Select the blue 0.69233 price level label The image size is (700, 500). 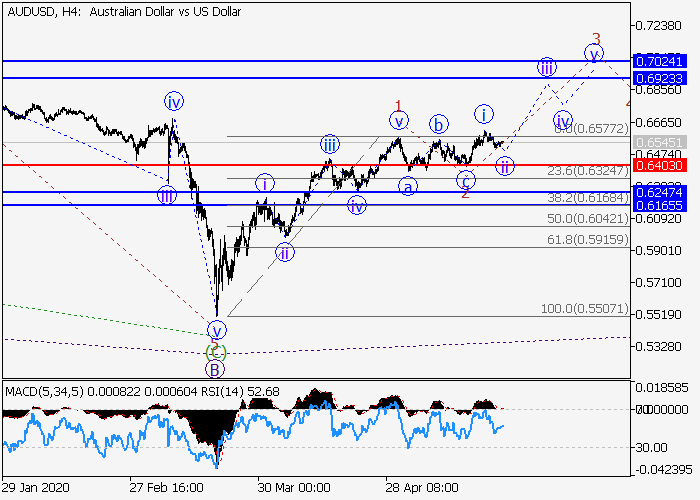[x=659, y=79]
